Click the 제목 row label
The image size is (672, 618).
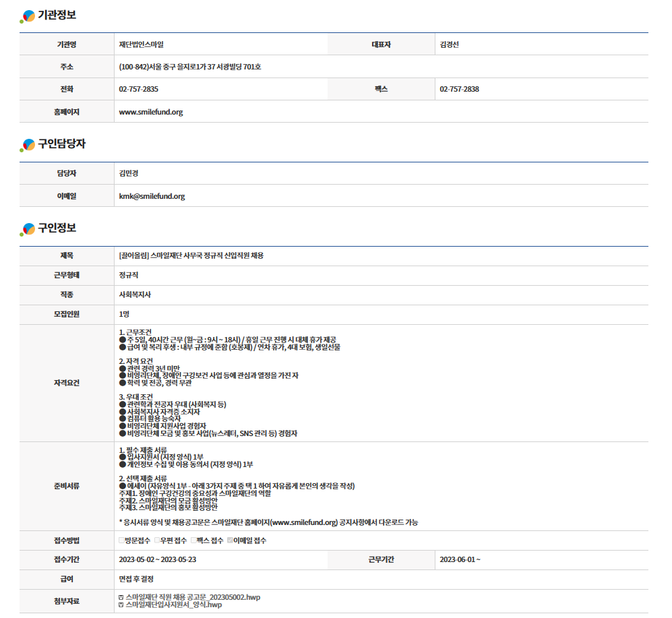pyautogui.click(x=67, y=256)
